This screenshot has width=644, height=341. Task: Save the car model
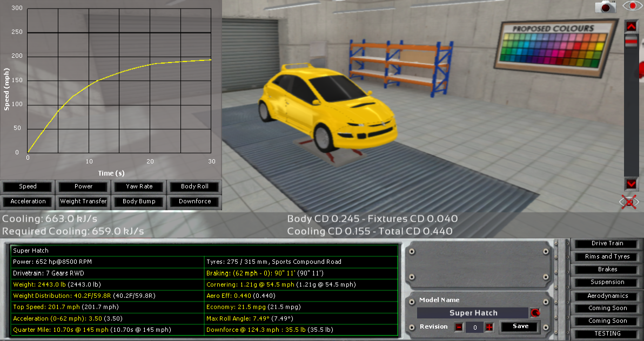pos(520,326)
